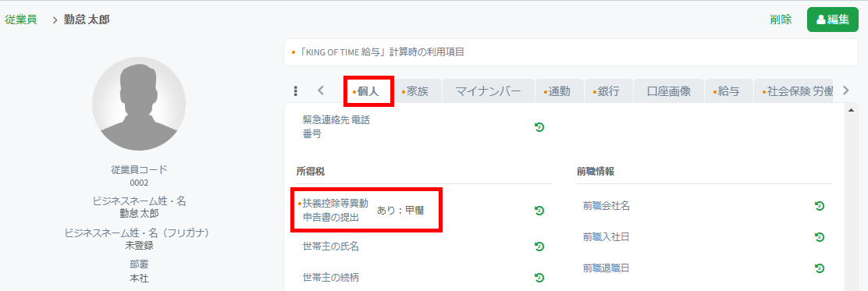The width and height of the screenshot is (868, 291).
Task: Open history icon for 緊急連絡先 電話番号
Action: [539, 127]
